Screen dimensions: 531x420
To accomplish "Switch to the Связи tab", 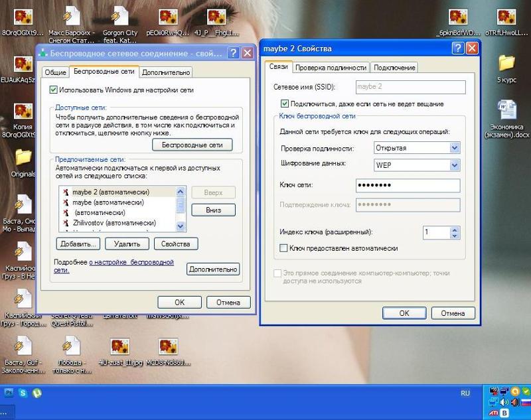I will 278,66.
